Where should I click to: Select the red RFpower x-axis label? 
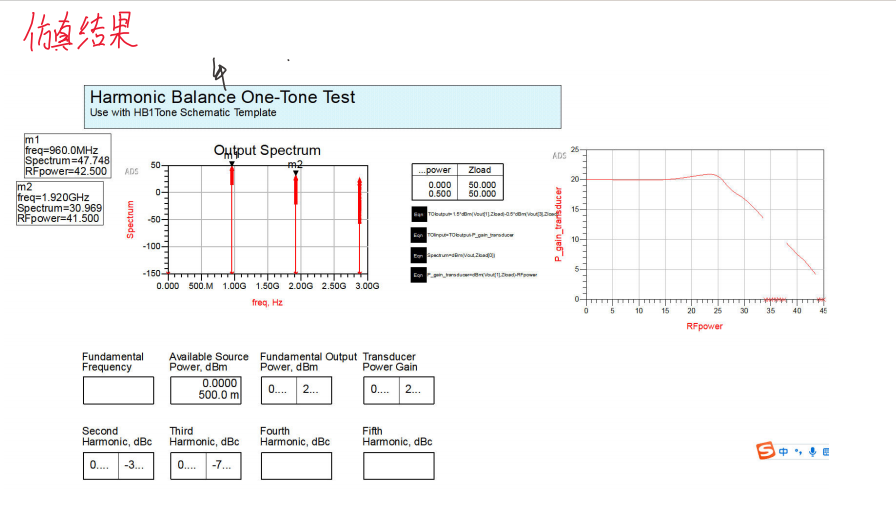705,326
